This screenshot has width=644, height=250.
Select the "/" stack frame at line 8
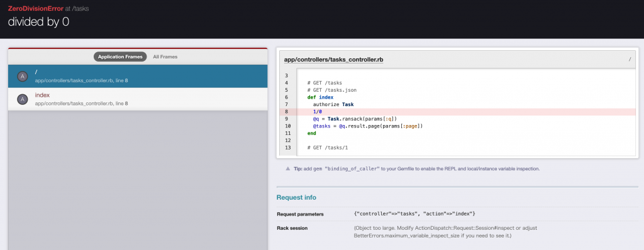[138, 76]
